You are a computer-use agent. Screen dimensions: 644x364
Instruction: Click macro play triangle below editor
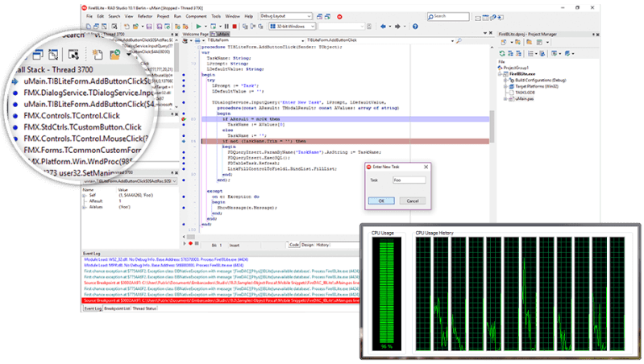coord(185,243)
